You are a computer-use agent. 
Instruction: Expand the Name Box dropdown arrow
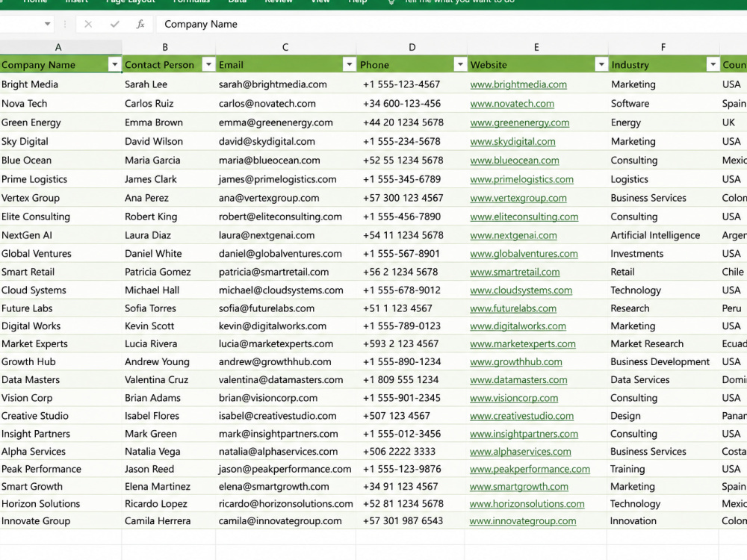pyautogui.click(x=47, y=25)
